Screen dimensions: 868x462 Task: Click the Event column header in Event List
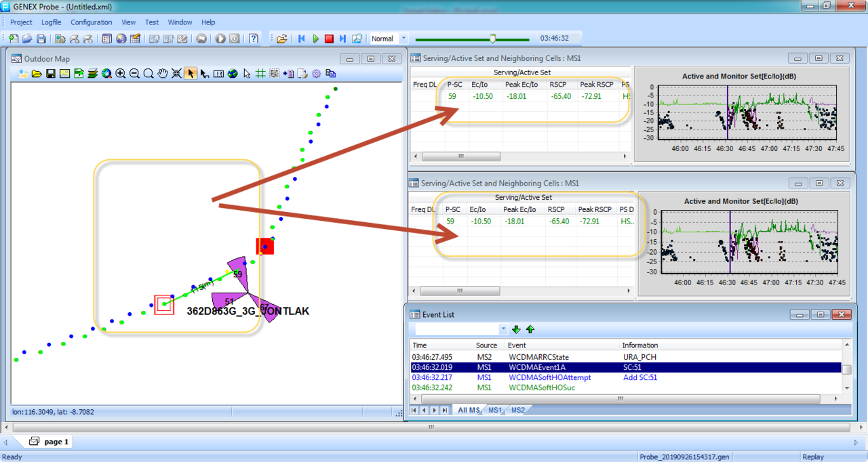point(562,345)
